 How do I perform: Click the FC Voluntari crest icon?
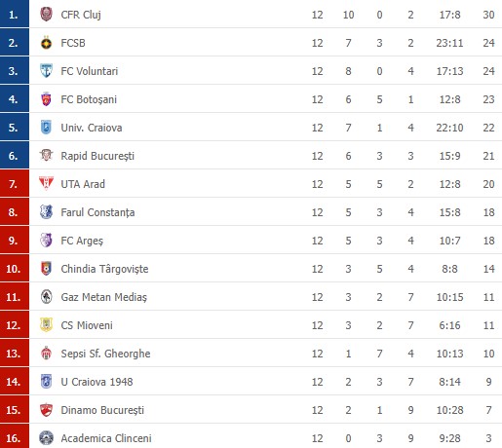pos(46,71)
